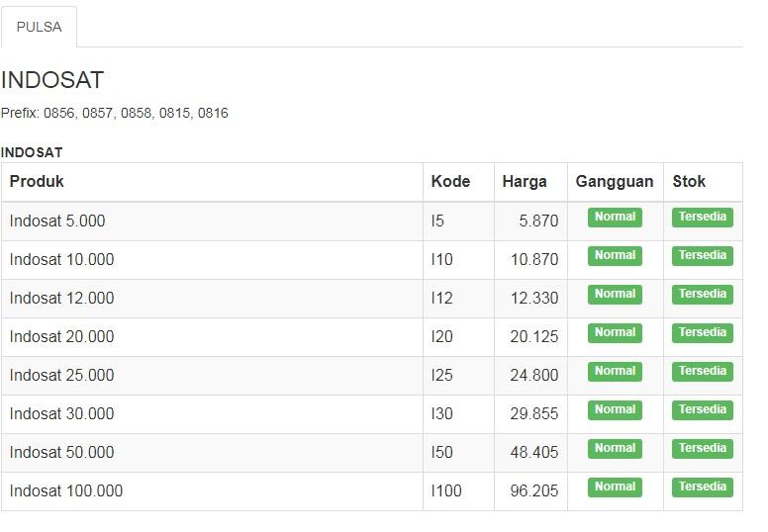
Task: Click the price 48.405
Action: [534, 453]
